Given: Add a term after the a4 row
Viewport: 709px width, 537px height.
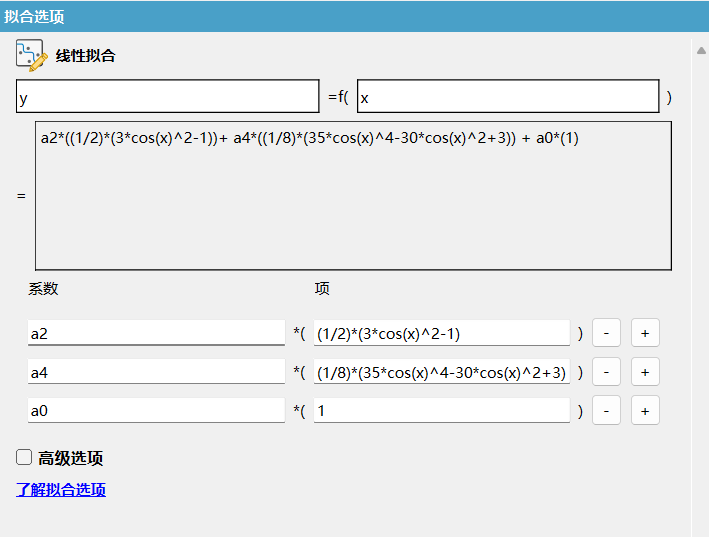Looking at the screenshot, I should click(645, 372).
